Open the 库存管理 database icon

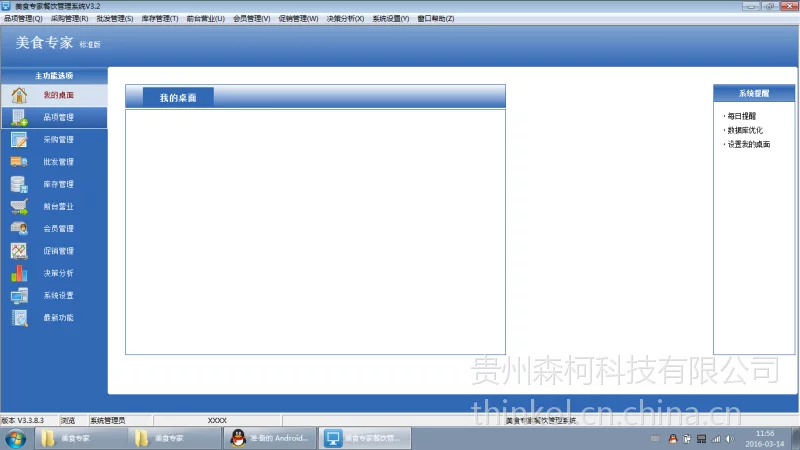(19, 184)
